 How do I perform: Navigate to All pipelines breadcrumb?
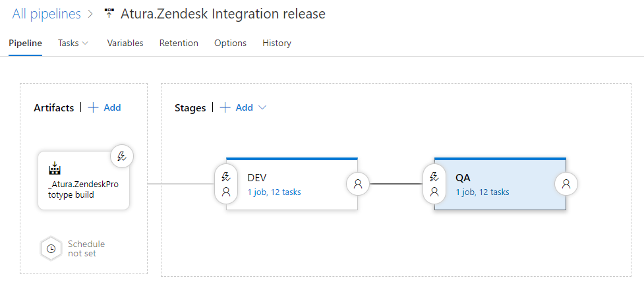[x=46, y=14]
